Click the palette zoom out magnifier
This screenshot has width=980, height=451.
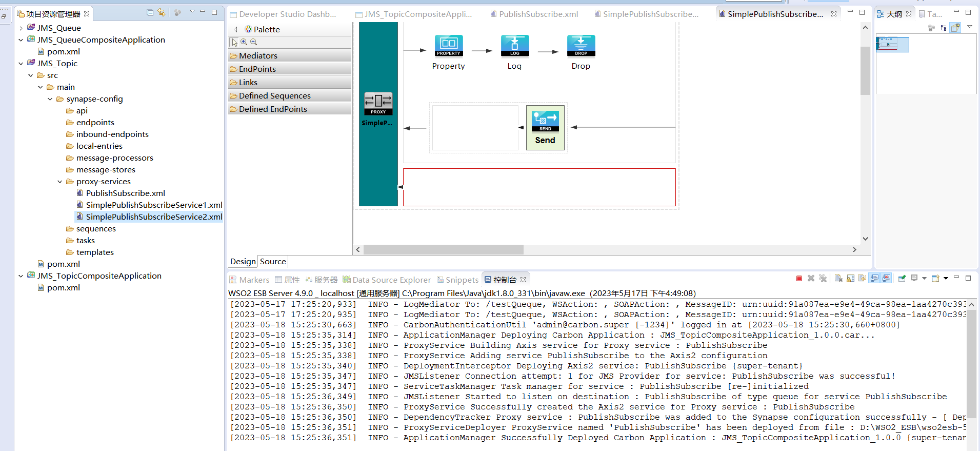tap(253, 42)
